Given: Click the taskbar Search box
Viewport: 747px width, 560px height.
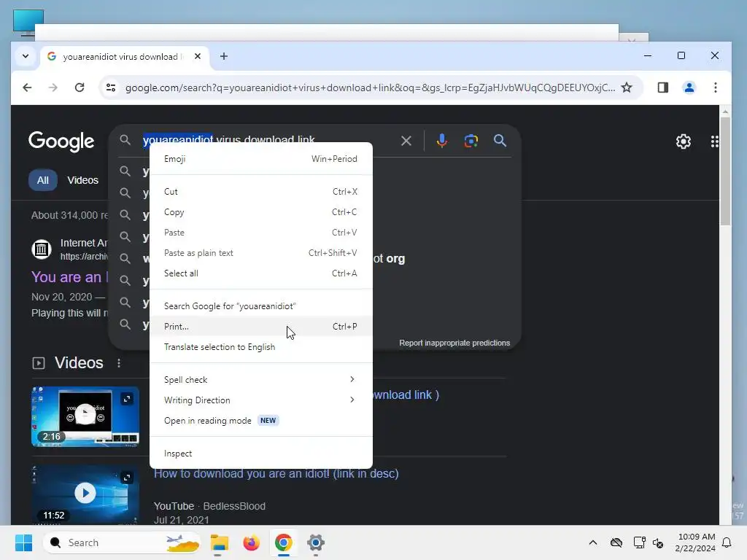Looking at the screenshot, I should coord(122,542).
